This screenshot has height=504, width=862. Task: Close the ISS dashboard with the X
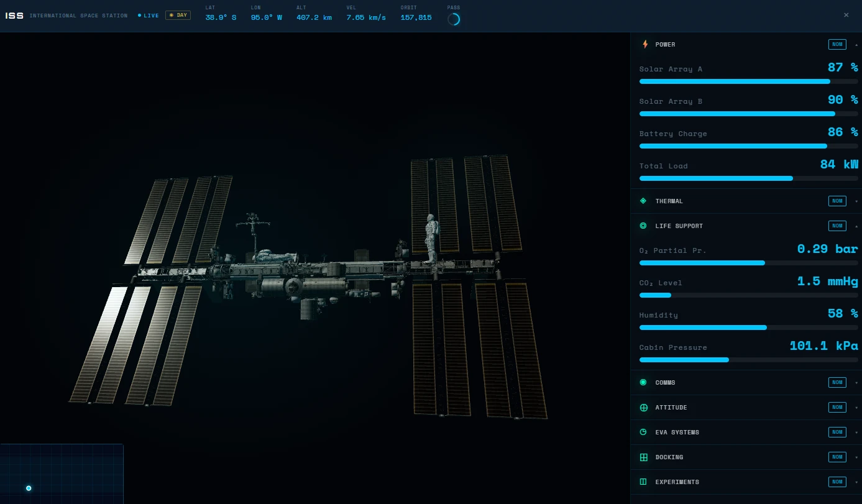pyautogui.click(x=846, y=15)
